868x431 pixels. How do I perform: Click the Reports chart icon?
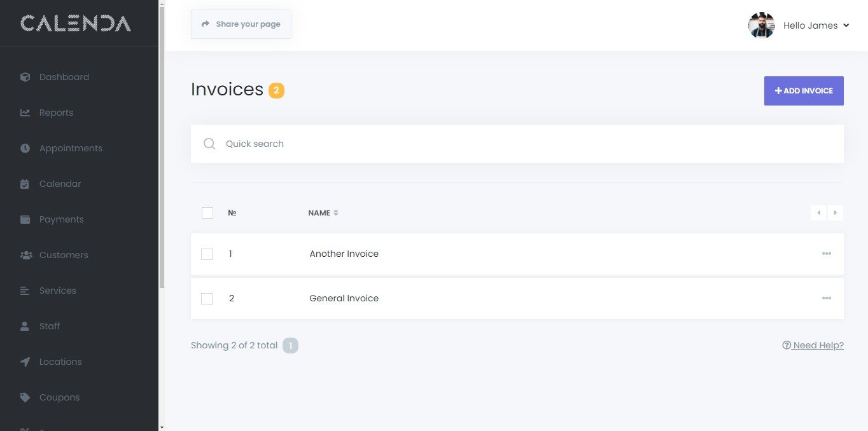click(25, 113)
